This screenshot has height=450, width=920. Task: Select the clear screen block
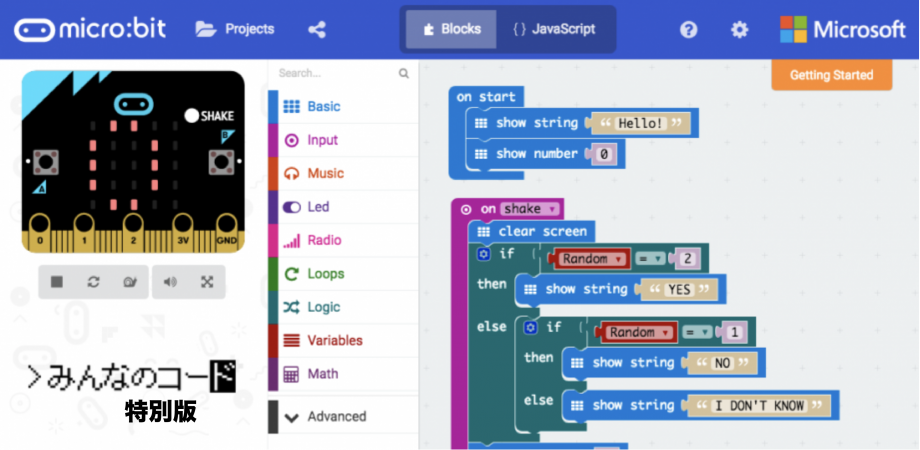coord(532,232)
